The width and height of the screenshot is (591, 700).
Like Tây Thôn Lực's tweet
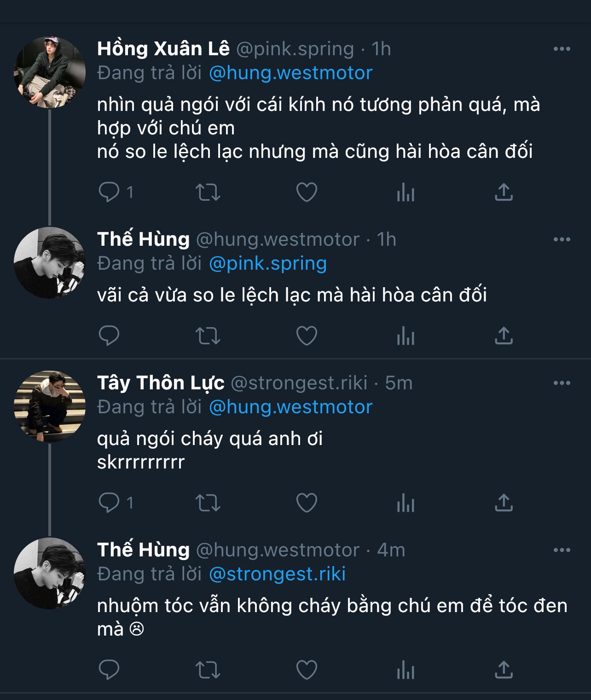[307, 503]
